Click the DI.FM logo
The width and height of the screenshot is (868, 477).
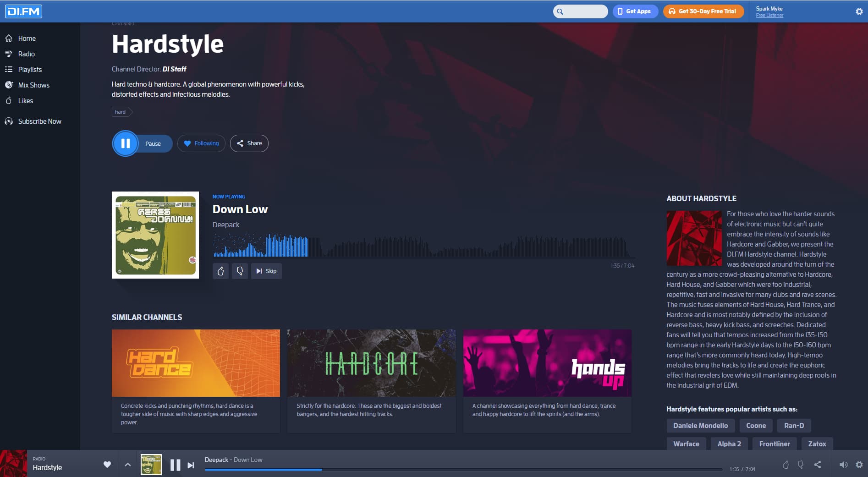point(23,11)
